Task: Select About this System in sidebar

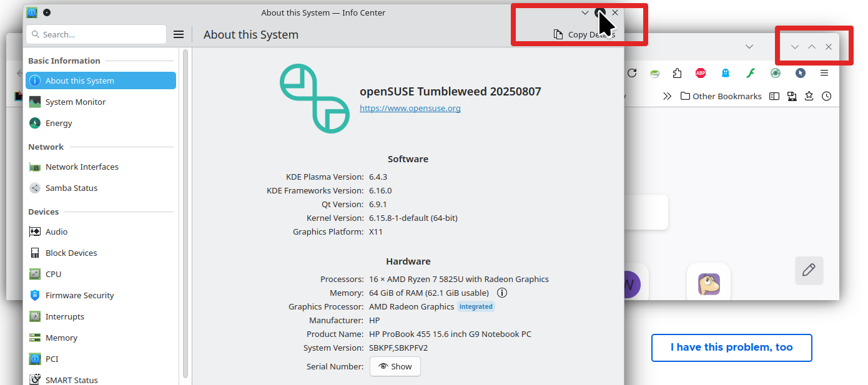Action: click(101, 80)
